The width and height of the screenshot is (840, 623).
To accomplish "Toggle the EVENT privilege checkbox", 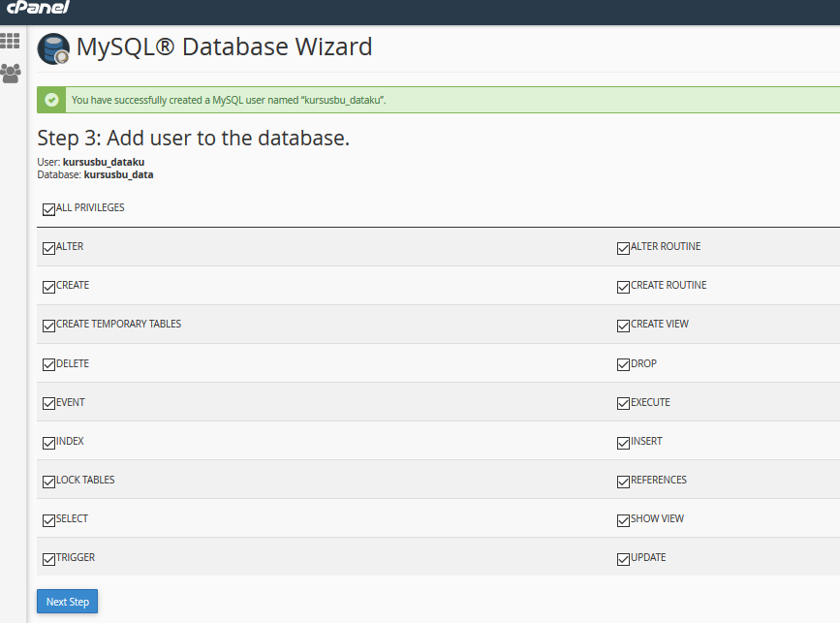I will tap(48, 404).
